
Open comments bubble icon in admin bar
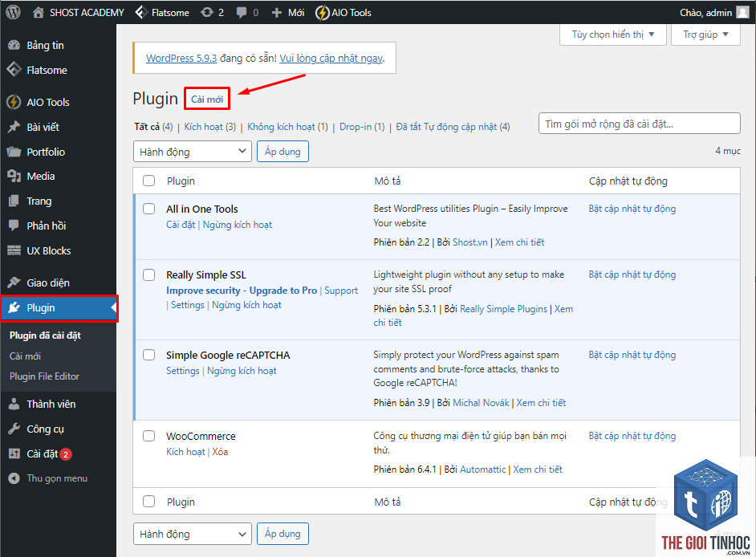click(x=242, y=13)
